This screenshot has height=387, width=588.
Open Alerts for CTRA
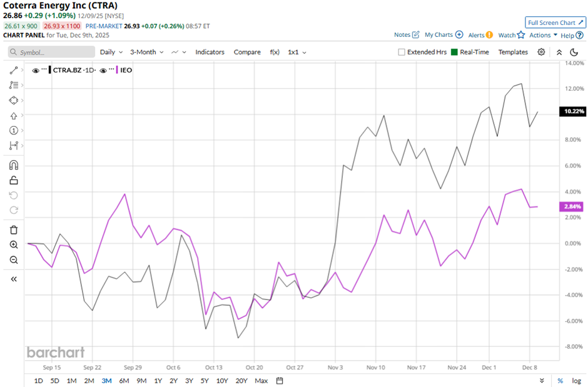(480, 35)
